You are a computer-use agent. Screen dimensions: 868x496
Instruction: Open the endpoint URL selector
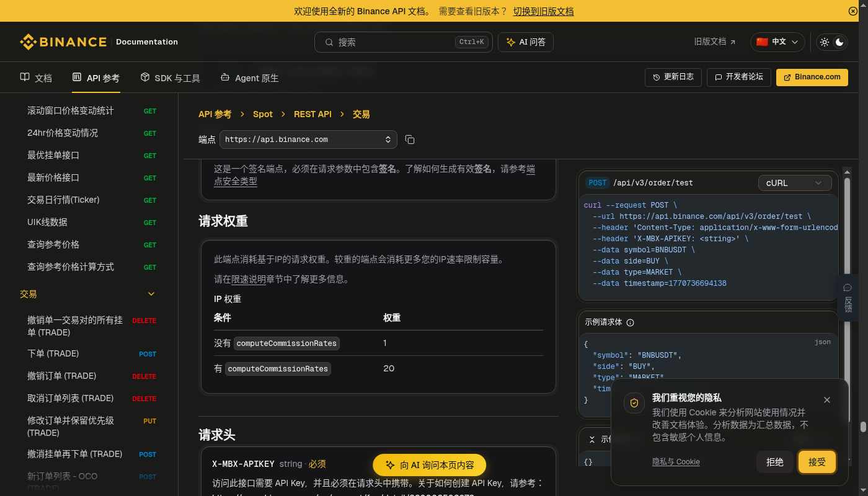tap(308, 139)
